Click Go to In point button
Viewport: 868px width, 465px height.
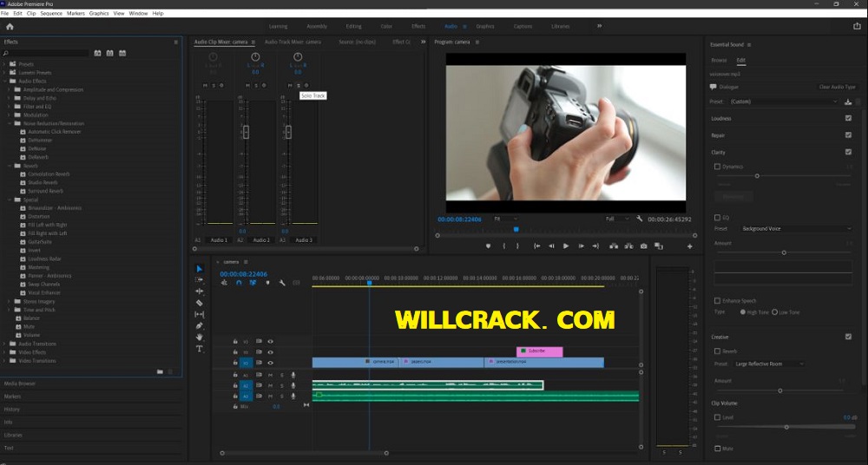click(x=537, y=246)
